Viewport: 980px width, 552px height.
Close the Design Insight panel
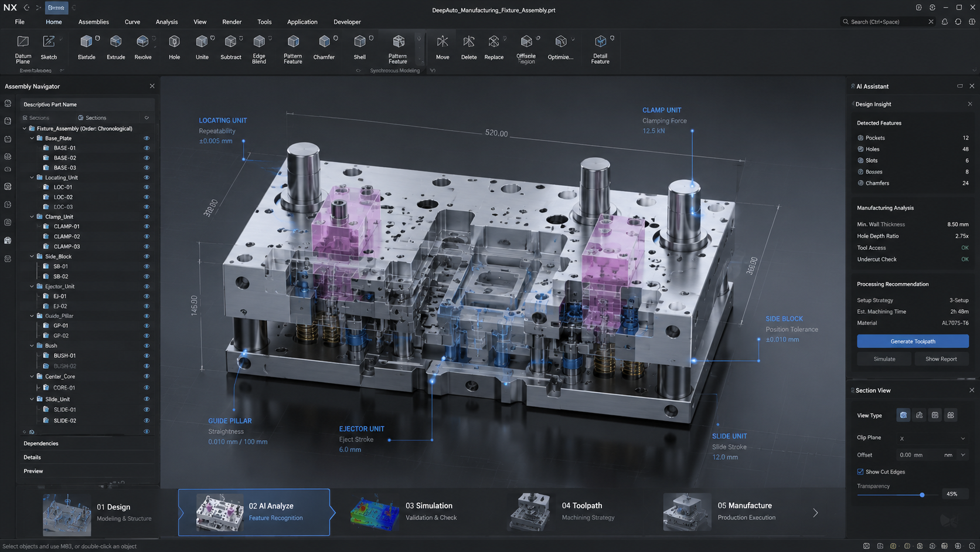(969, 104)
